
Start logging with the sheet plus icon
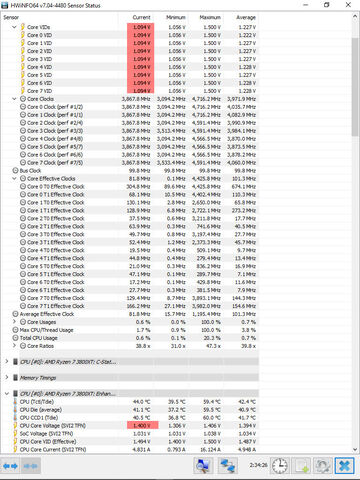point(301,466)
